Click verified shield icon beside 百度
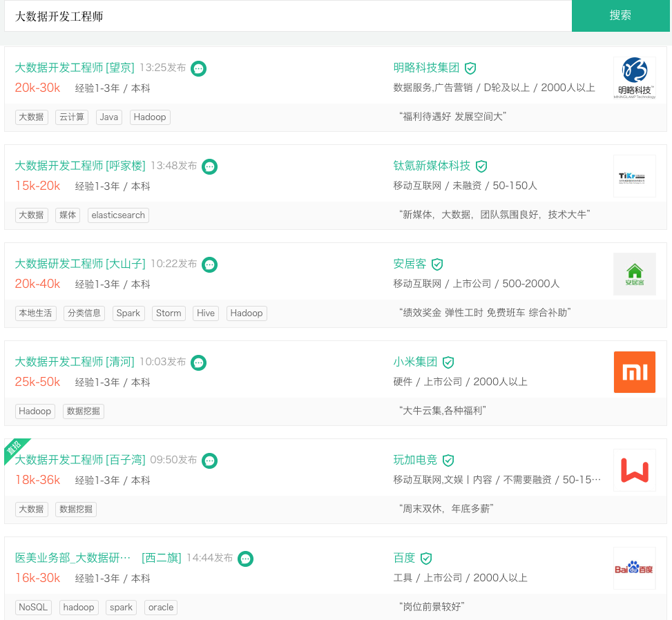The width and height of the screenshot is (672, 620). [x=426, y=559]
